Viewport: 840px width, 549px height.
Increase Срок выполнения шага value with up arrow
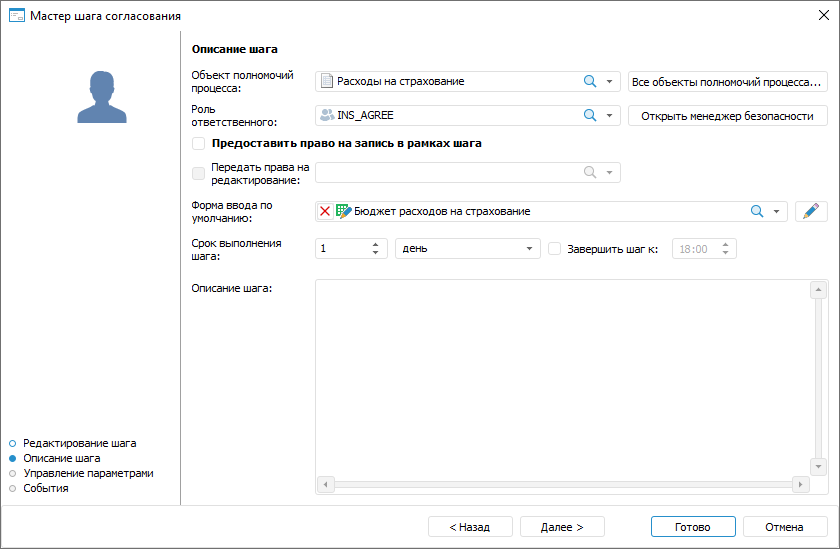[x=376, y=245]
